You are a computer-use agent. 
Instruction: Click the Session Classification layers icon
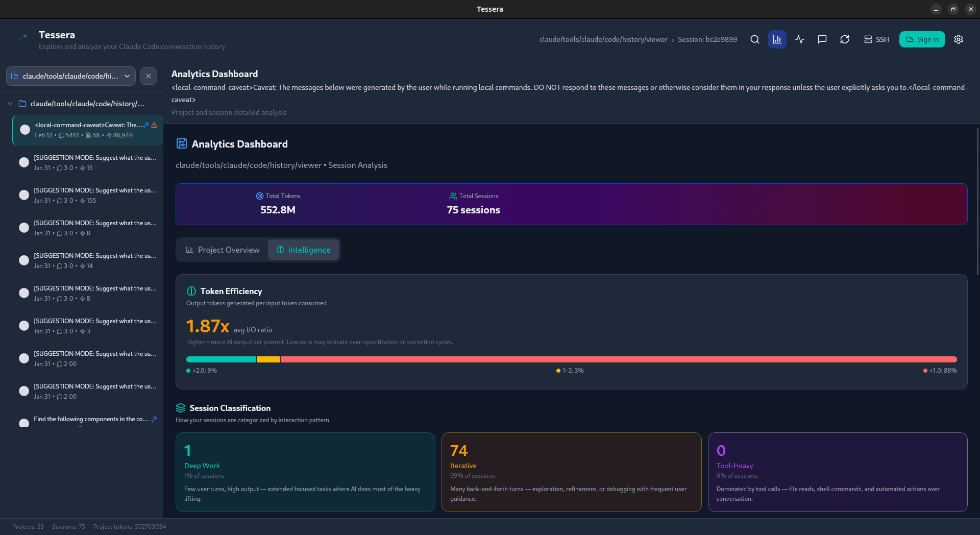coord(181,408)
